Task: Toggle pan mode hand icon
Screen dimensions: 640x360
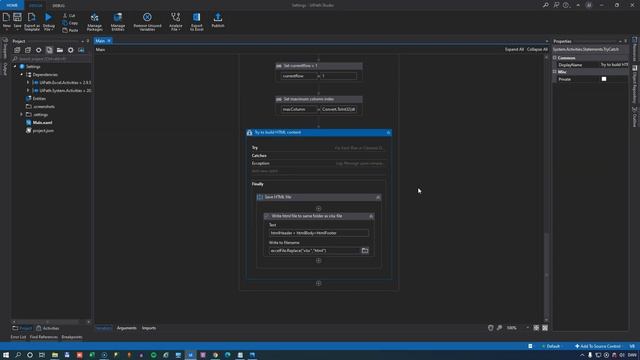Action: click(x=490, y=328)
